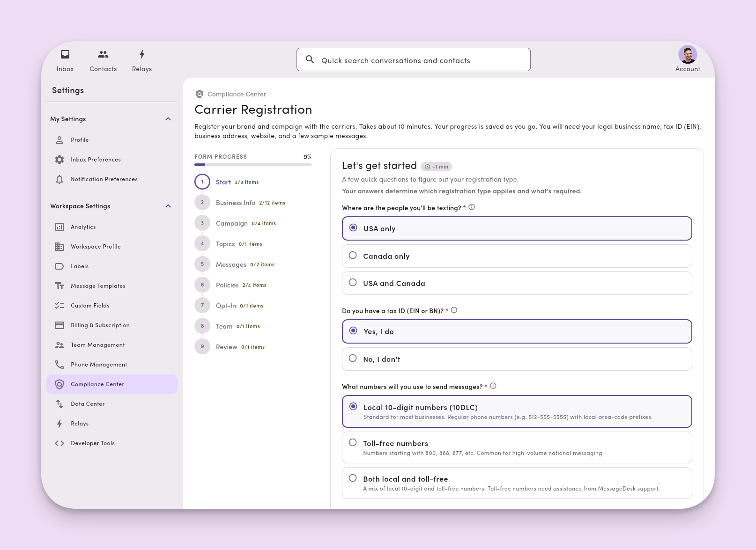The height and width of the screenshot is (550, 756).
Task: Click the Workspace Profile building icon
Action: tap(59, 247)
